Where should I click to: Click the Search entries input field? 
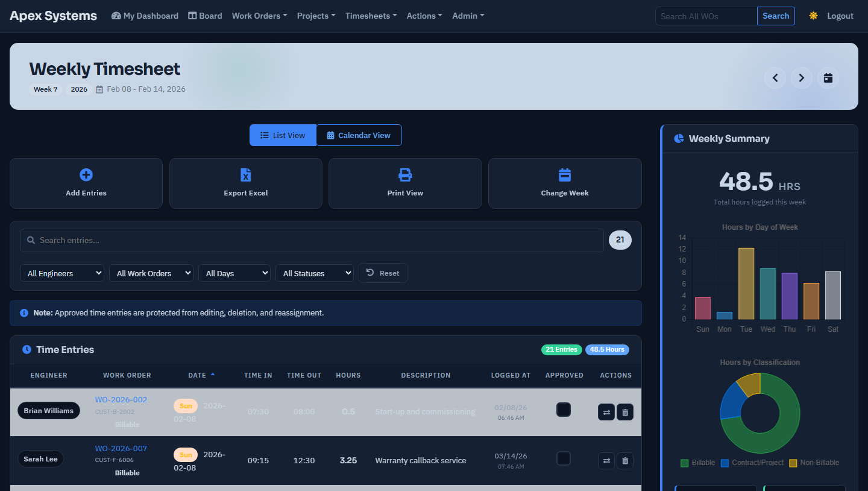[312, 240]
